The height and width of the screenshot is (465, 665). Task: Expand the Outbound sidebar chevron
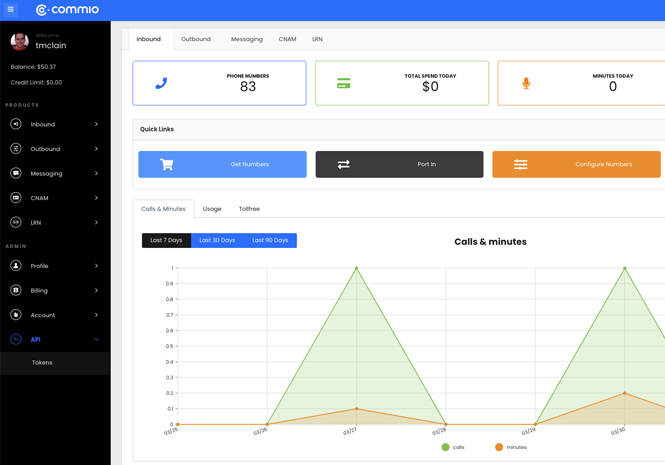(96, 148)
